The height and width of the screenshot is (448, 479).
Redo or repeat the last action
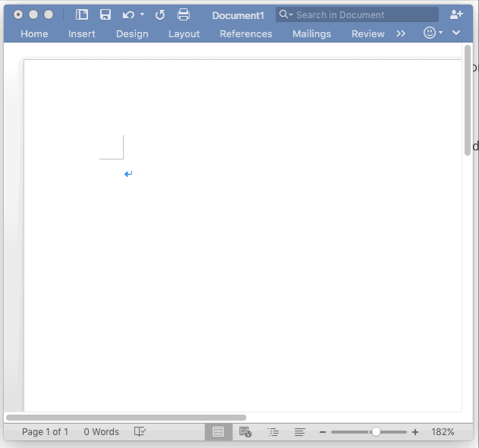click(x=159, y=14)
